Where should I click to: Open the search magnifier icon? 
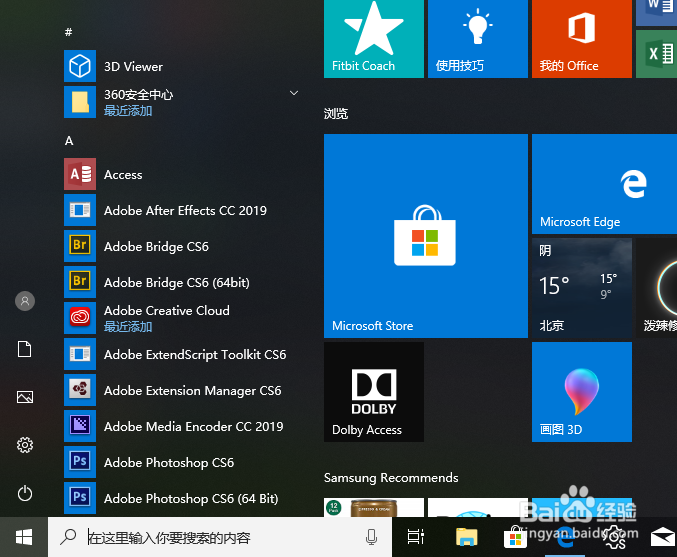tap(68, 537)
